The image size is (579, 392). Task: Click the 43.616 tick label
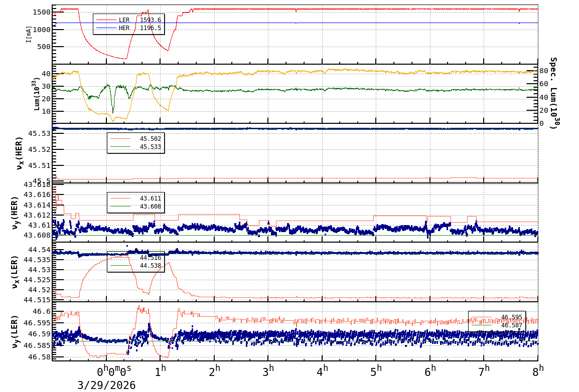(37, 194)
